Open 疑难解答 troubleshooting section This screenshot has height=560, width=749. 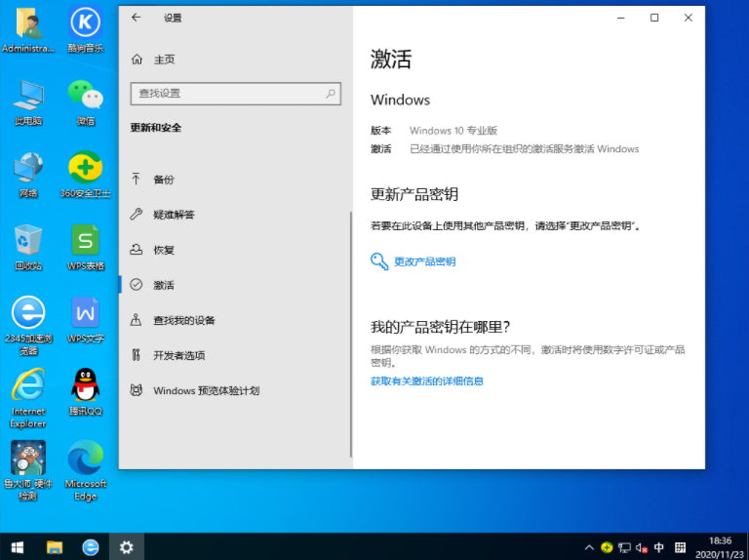click(174, 215)
